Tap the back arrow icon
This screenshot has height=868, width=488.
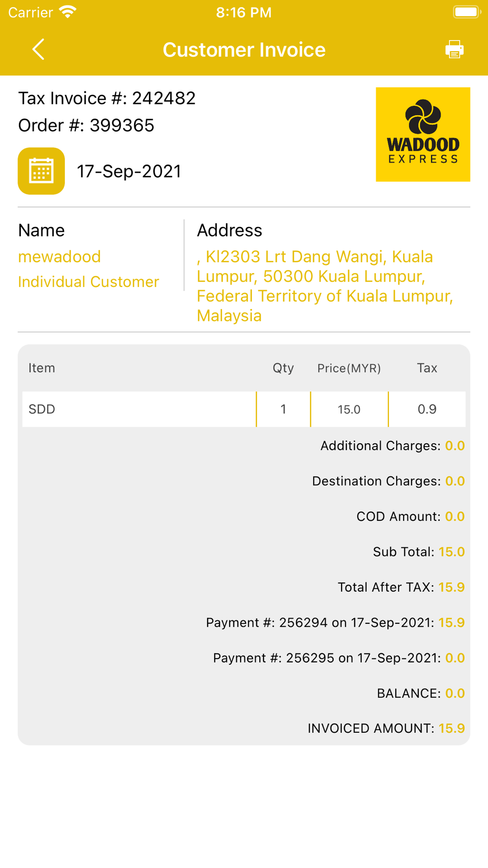click(x=38, y=49)
